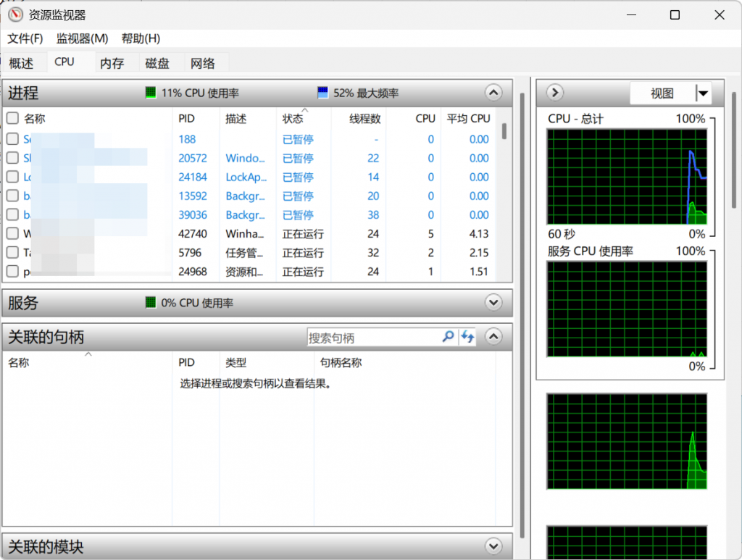Click average CPU value 4.13
742x560 pixels.
(x=479, y=234)
